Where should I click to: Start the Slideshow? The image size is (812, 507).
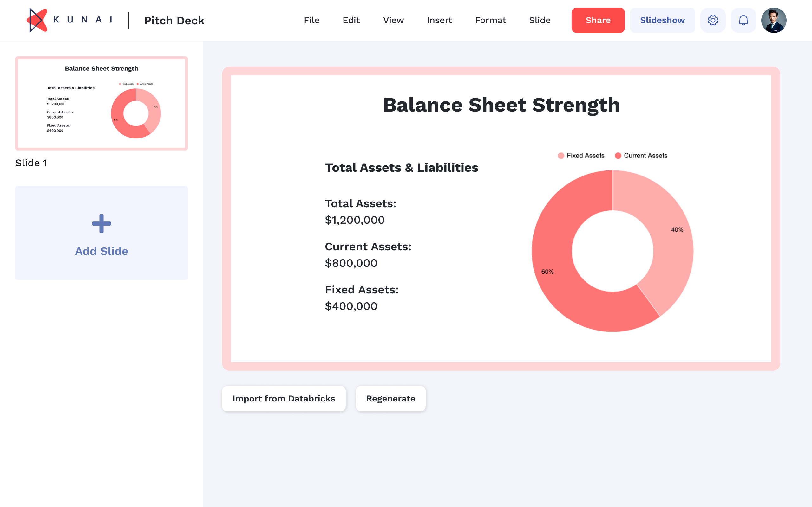pos(662,20)
